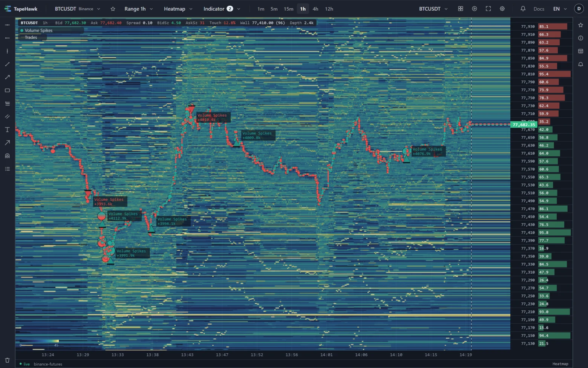This screenshot has height=368, width=588.
Task: Open the Docs link
Action: click(539, 9)
